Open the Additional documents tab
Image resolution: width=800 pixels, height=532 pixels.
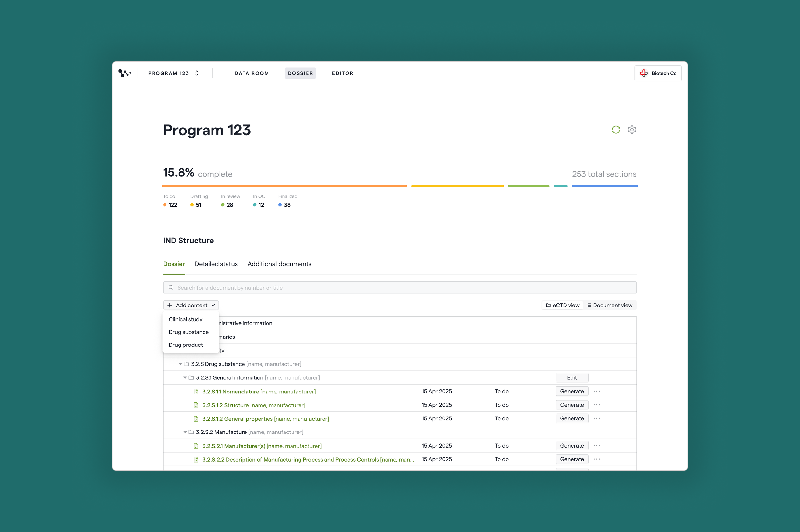click(x=279, y=264)
